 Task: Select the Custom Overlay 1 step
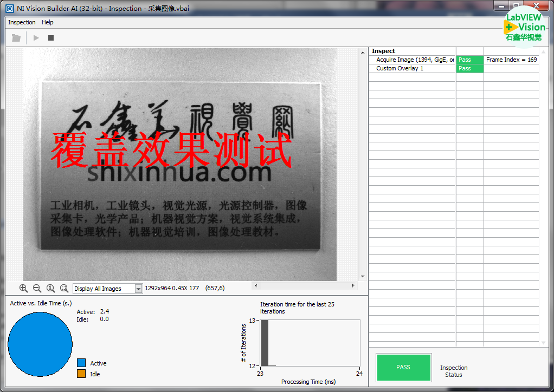[400, 68]
